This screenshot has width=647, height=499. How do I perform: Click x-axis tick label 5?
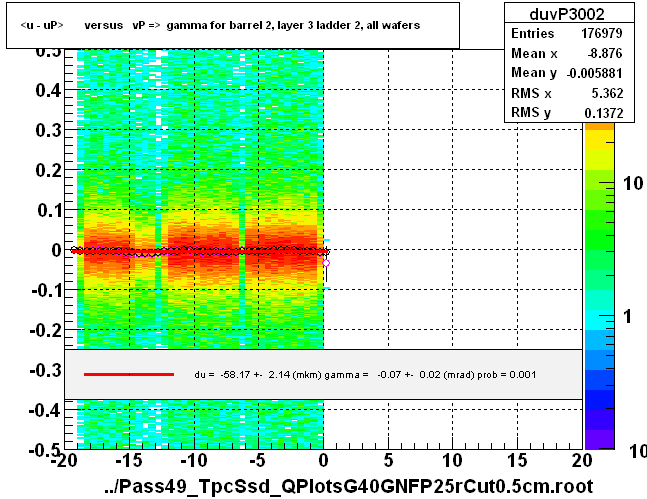coord(388,460)
